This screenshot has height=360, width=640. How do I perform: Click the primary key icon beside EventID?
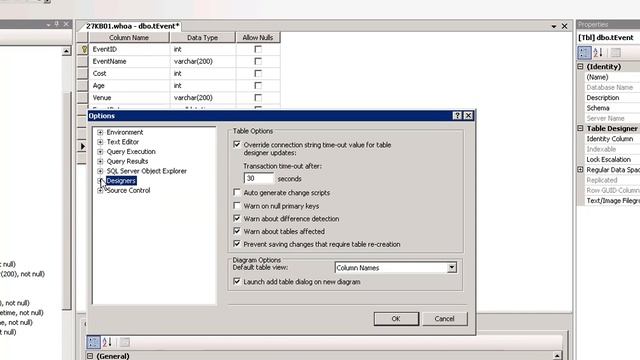coord(84,49)
